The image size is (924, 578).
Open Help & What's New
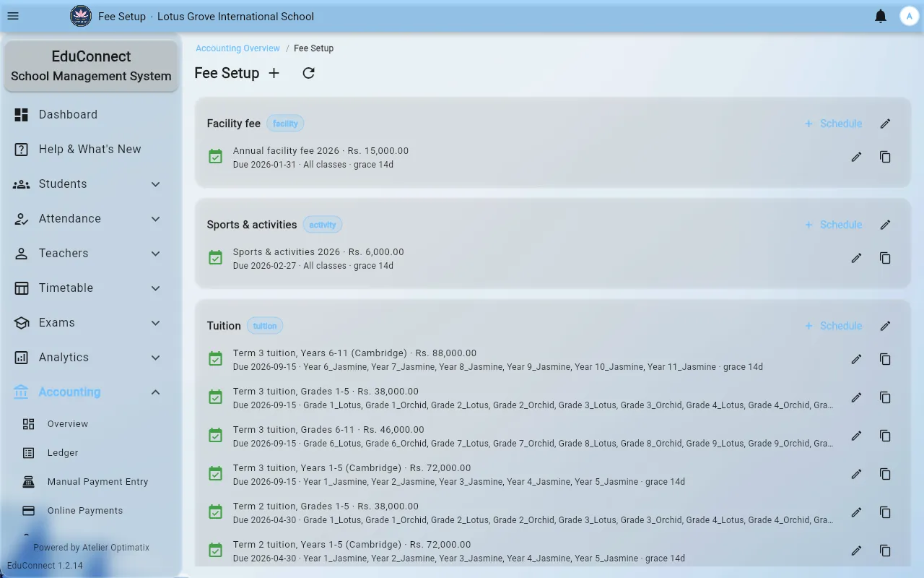(x=90, y=150)
